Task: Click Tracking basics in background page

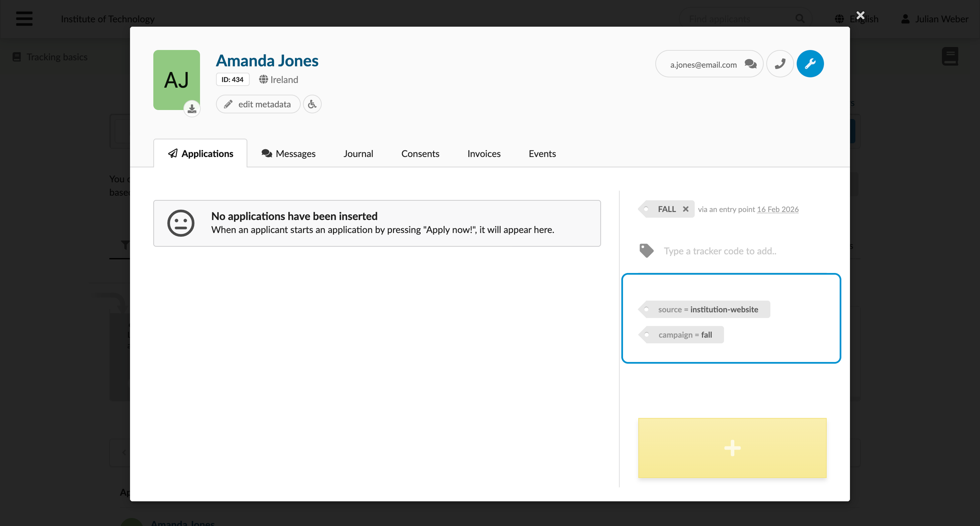Action: [57, 57]
